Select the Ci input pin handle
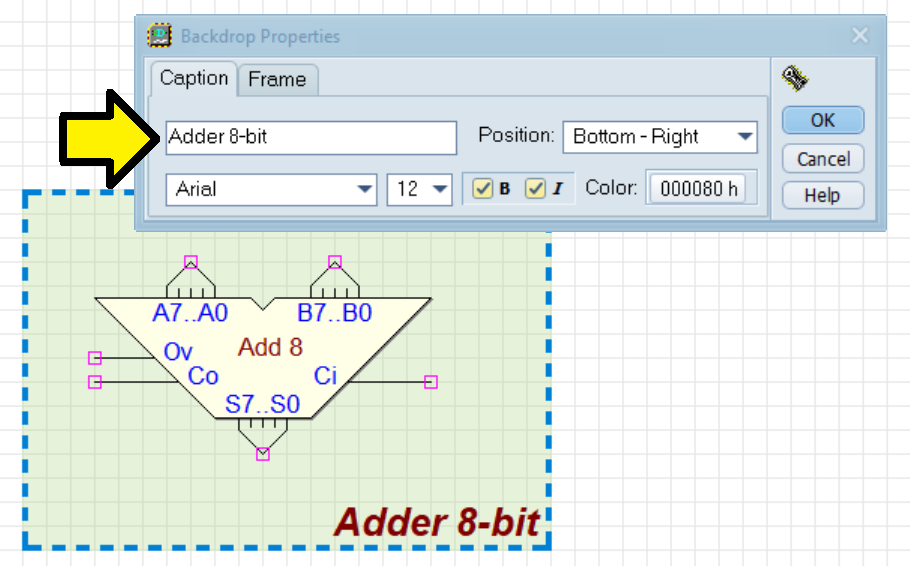Viewport: 910px width, 566px height. [x=431, y=382]
